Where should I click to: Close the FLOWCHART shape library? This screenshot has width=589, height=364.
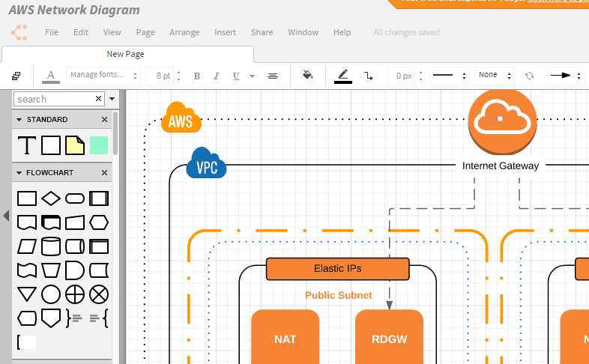click(x=104, y=173)
